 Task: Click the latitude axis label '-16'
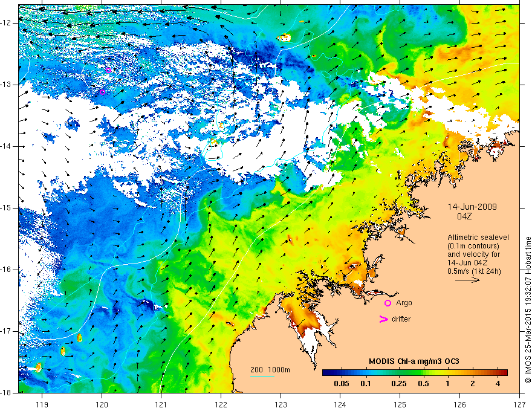(6, 270)
